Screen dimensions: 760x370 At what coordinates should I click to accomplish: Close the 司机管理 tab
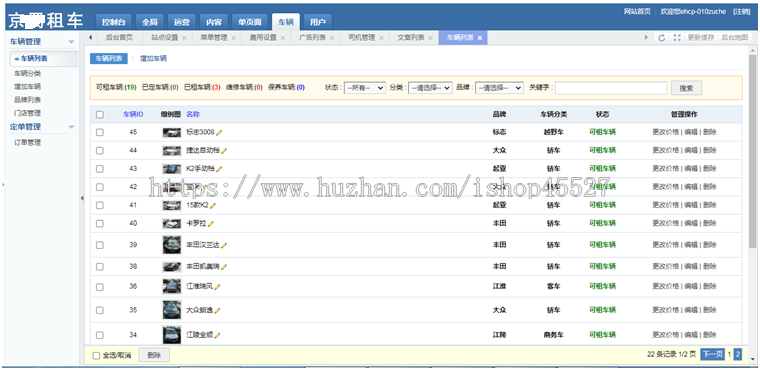381,38
